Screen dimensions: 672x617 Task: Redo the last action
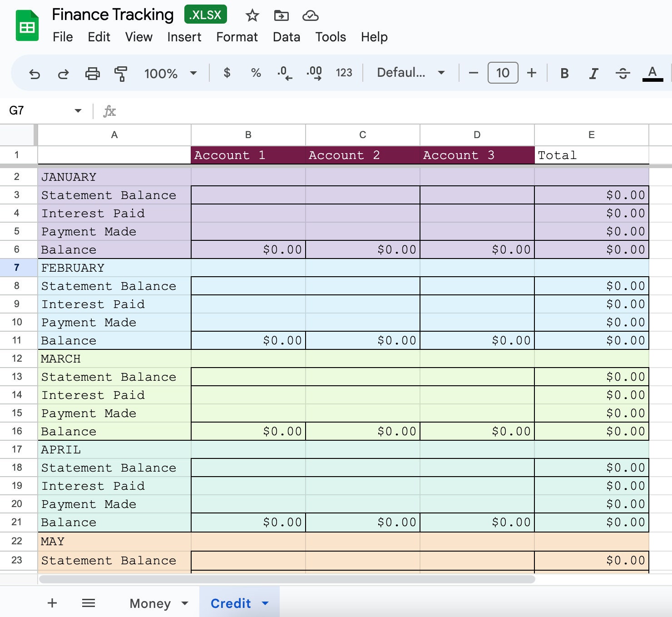tap(63, 73)
